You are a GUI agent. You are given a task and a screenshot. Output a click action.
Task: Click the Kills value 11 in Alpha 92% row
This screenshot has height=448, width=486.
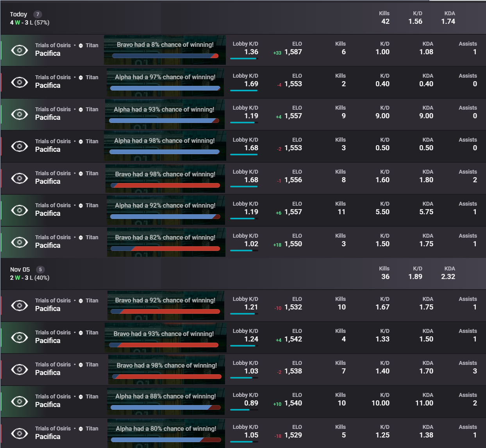[341, 212]
